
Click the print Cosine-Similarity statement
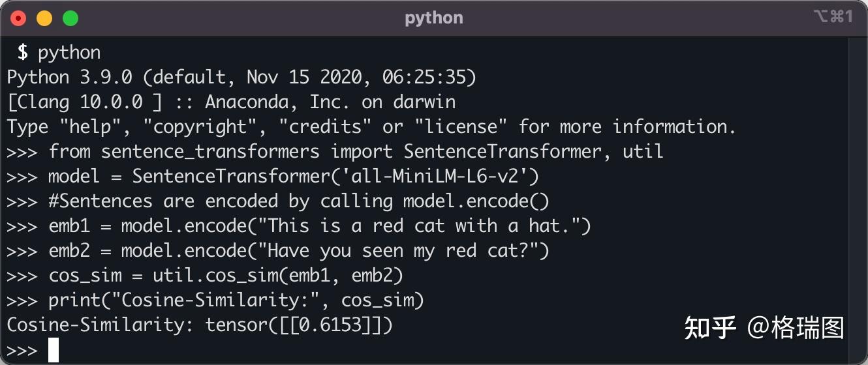[236, 300]
